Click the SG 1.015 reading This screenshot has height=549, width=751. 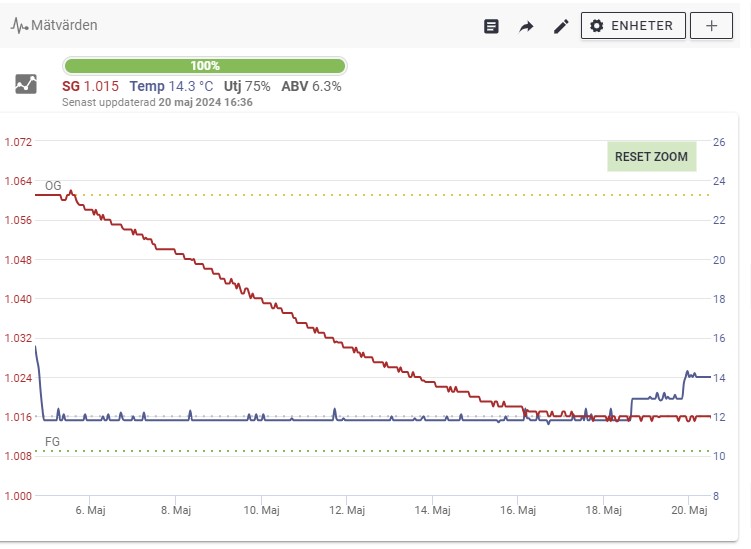pyautogui.click(x=90, y=86)
